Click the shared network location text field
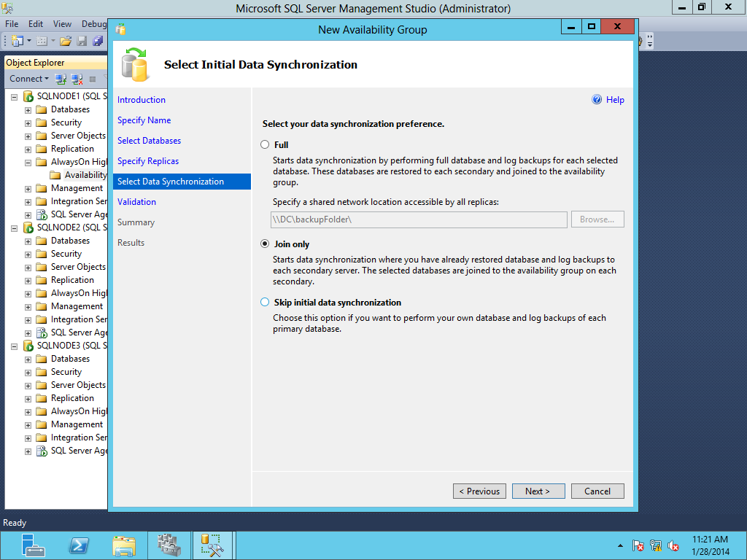The image size is (747, 560). pos(419,219)
